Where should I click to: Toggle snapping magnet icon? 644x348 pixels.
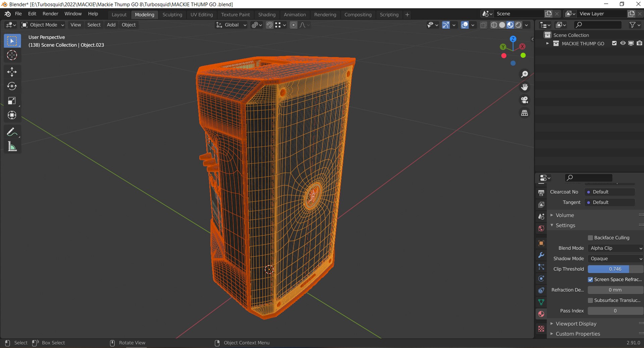269,25
